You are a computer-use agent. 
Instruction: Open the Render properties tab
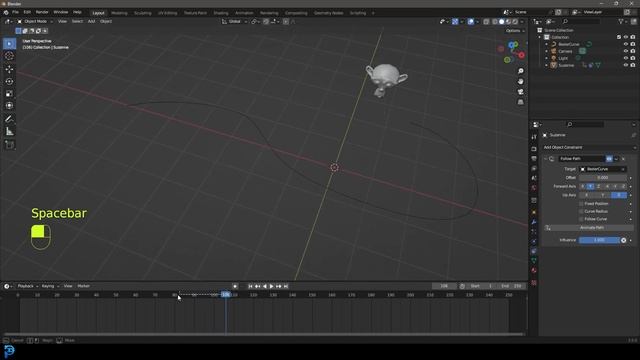534,149
